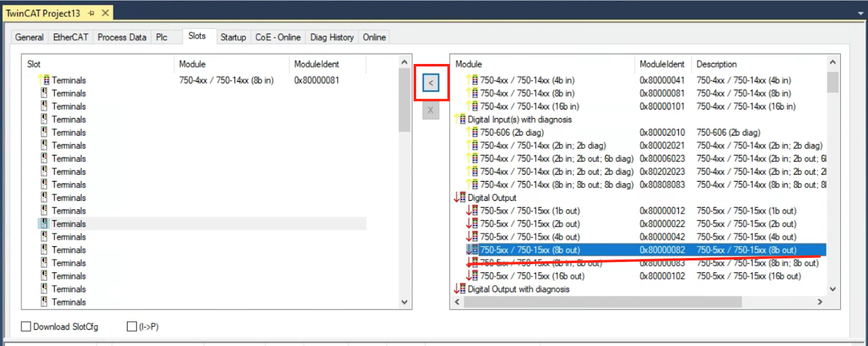Select 750-5xx / 750-15xx (16b out) module icon
This screenshot has width=868, height=346.
(473, 276)
